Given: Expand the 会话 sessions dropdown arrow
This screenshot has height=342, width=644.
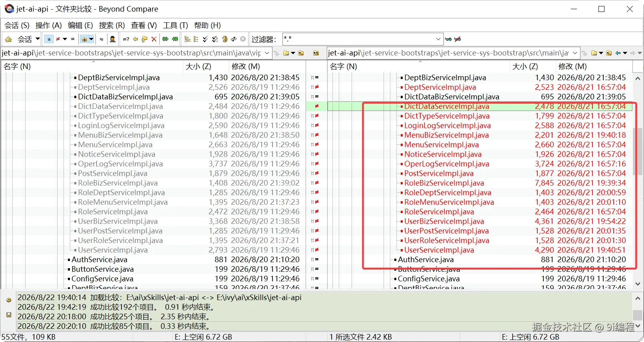Looking at the screenshot, I should coord(38,39).
